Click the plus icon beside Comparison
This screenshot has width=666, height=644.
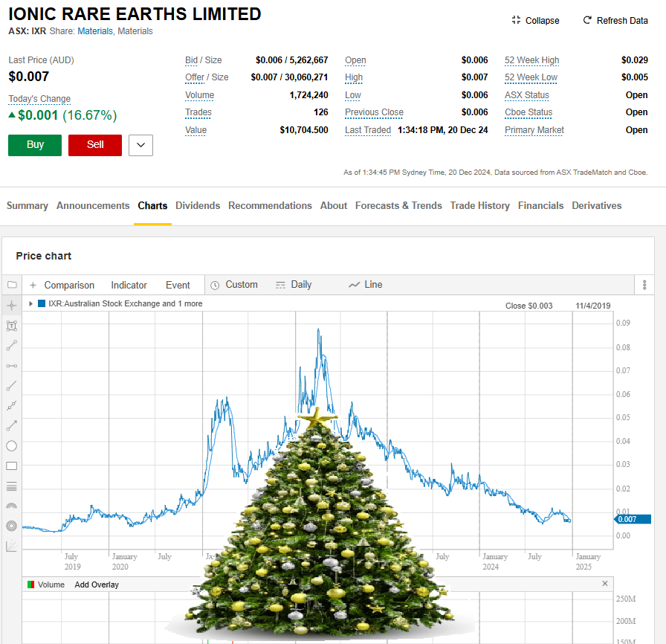click(33, 285)
